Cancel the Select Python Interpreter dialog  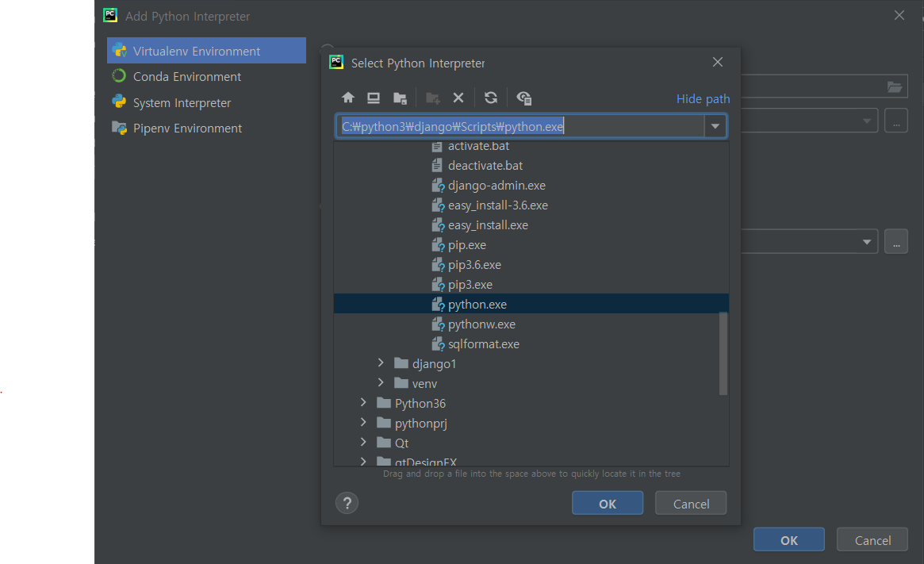point(691,503)
